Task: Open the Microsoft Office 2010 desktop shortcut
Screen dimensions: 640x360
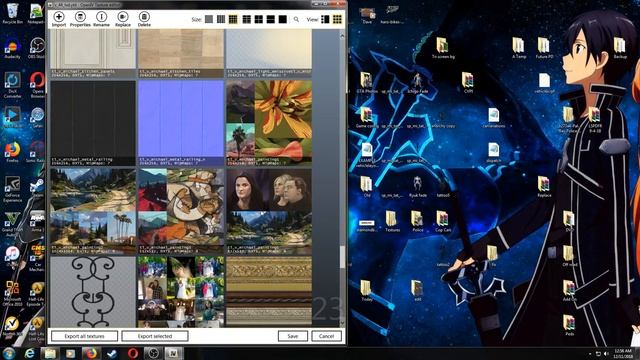Action: 12,293
